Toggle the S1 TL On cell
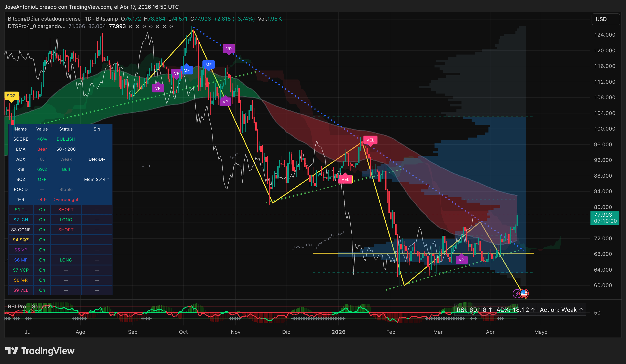The height and width of the screenshot is (364, 626). coord(42,210)
